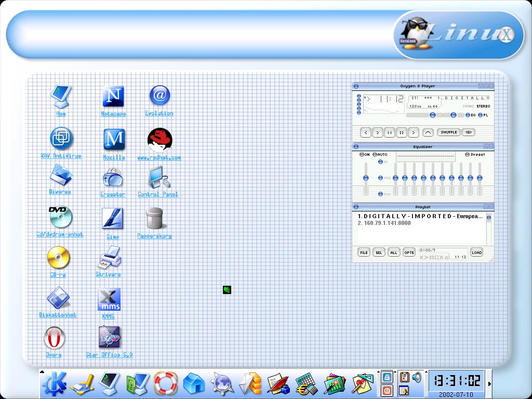Open the Skrivare printer icon
532x399 pixels.
point(109,257)
